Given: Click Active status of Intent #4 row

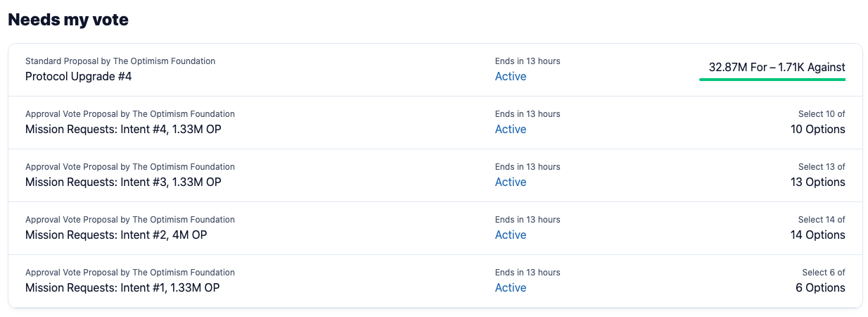Looking at the screenshot, I should click(511, 129).
